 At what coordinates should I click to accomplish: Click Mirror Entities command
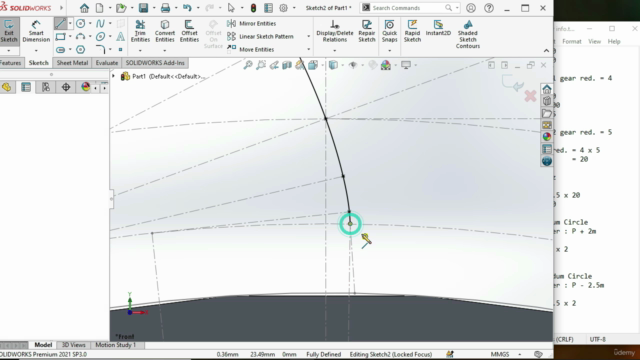251,23
